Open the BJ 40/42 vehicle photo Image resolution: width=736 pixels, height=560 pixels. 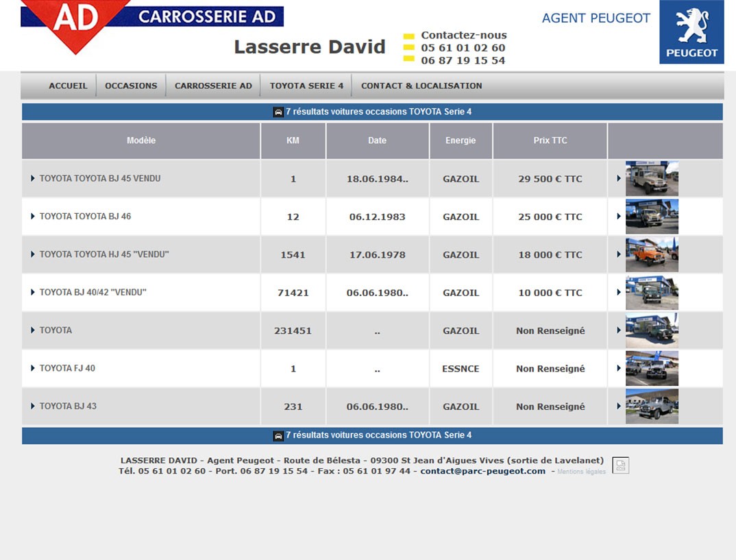point(651,293)
